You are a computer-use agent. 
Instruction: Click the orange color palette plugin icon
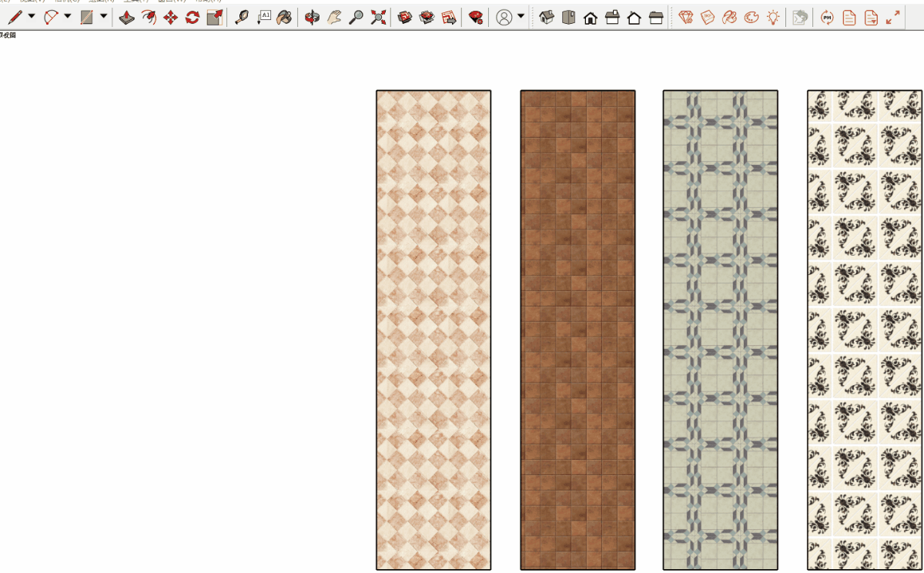tap(752, 17)
